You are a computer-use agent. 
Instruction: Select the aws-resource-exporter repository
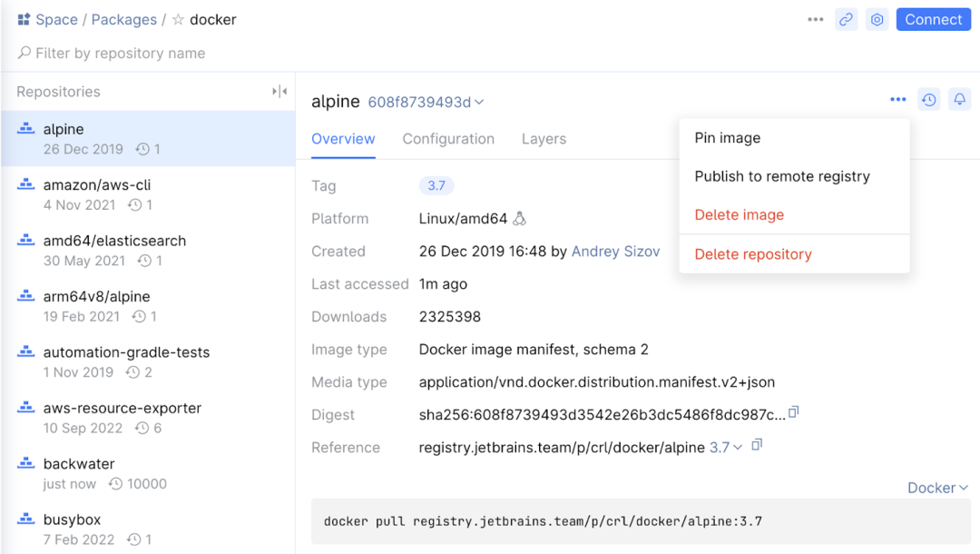pos(148,417)
